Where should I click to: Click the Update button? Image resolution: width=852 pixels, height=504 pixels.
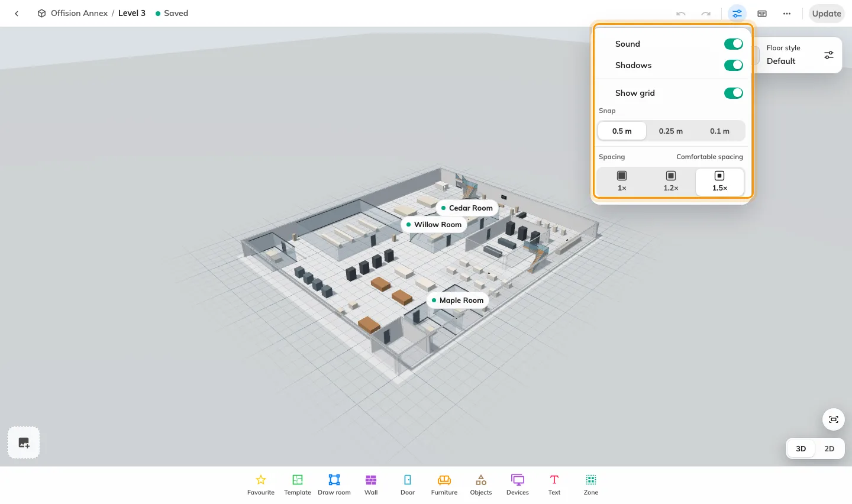827,14
